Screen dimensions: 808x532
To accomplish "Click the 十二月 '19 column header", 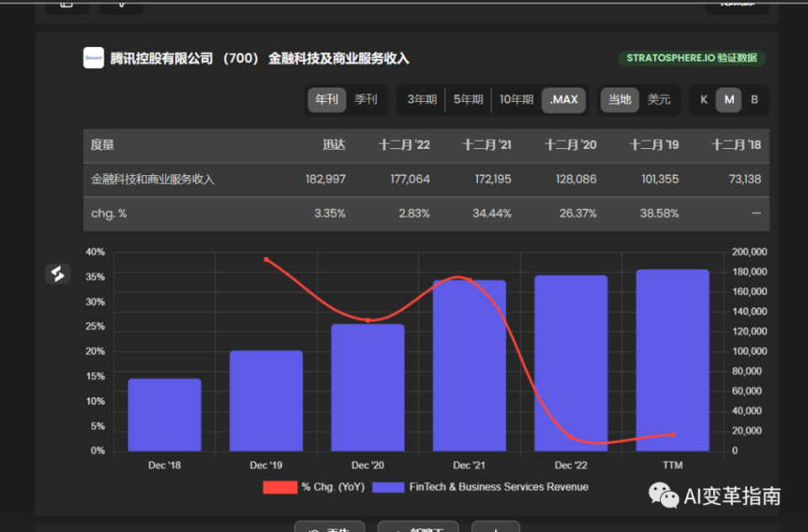I will coord(654,145).
